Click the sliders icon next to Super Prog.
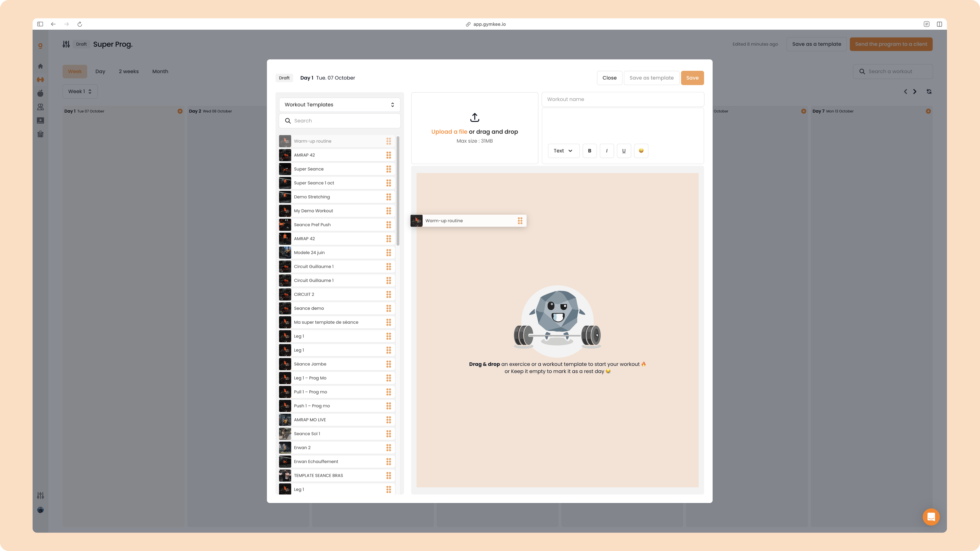The image size is (980, 551). (66, 44)
